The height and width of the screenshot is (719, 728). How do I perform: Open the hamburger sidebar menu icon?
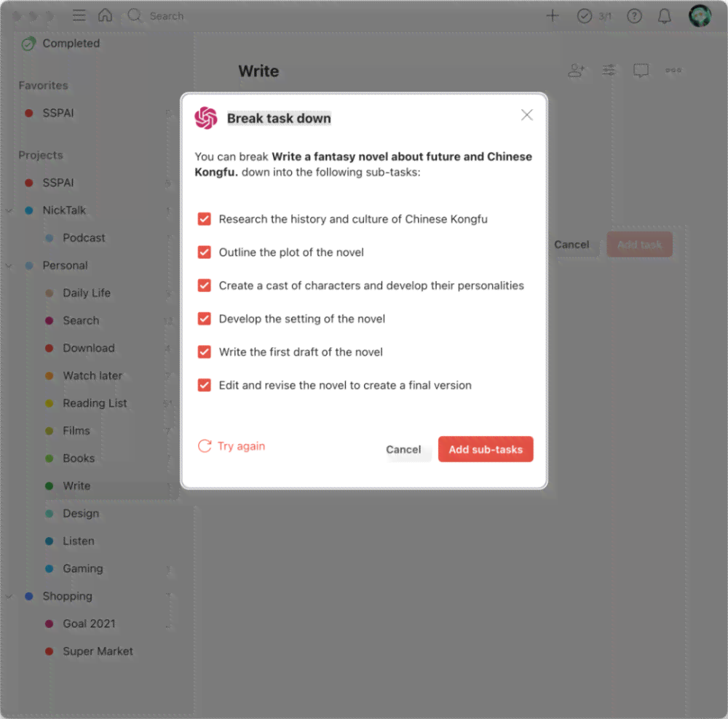tap(79, 16)
